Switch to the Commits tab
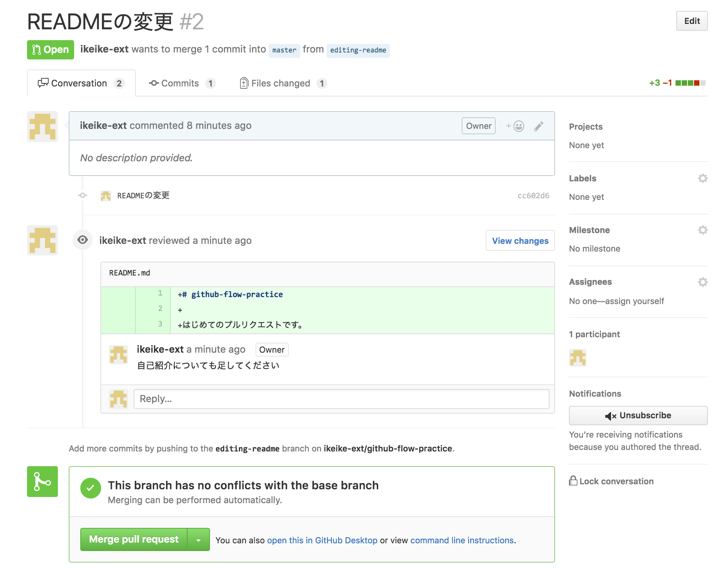This screenshot has width=728, height=568. (x=182, y=83)
